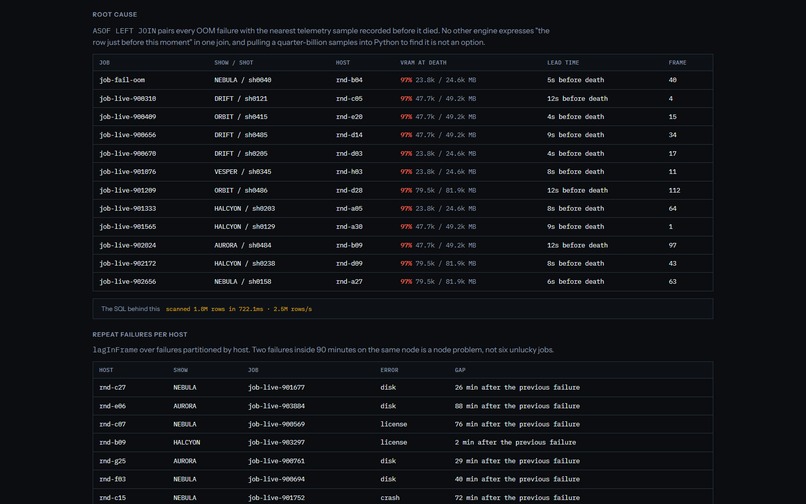Click host 'rnd-e06' cell
Viewport: 806px width, 504px height.
point(113,406)
